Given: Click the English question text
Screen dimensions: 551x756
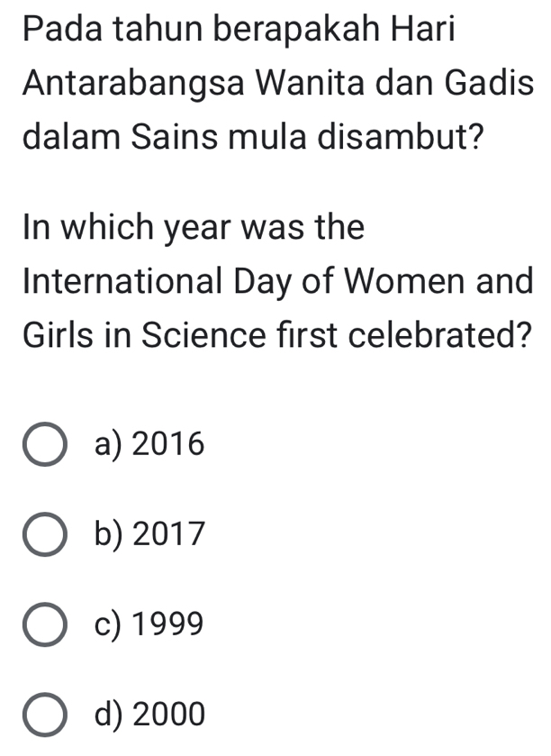Looking at the screenshot, I should tap(270, 279).
